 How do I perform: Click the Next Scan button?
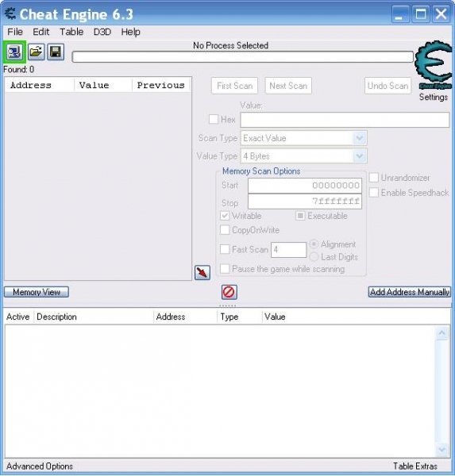[x=288, y=86]
